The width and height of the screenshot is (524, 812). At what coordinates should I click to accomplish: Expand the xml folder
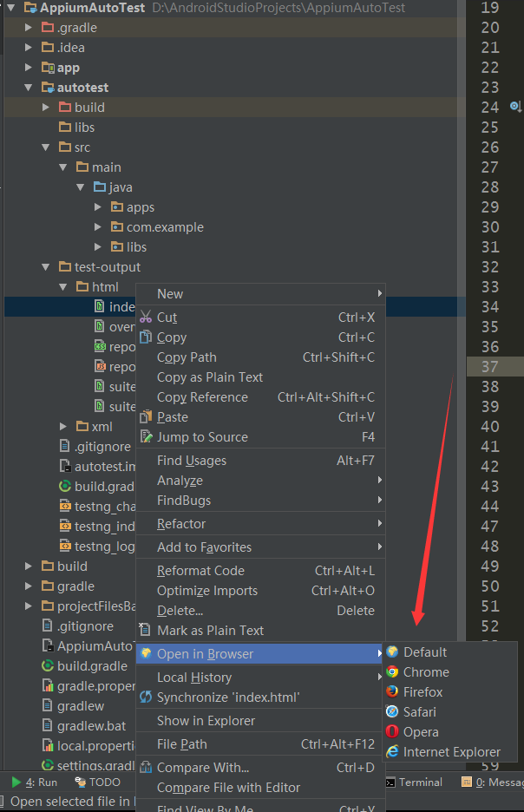tap(63, 427)
